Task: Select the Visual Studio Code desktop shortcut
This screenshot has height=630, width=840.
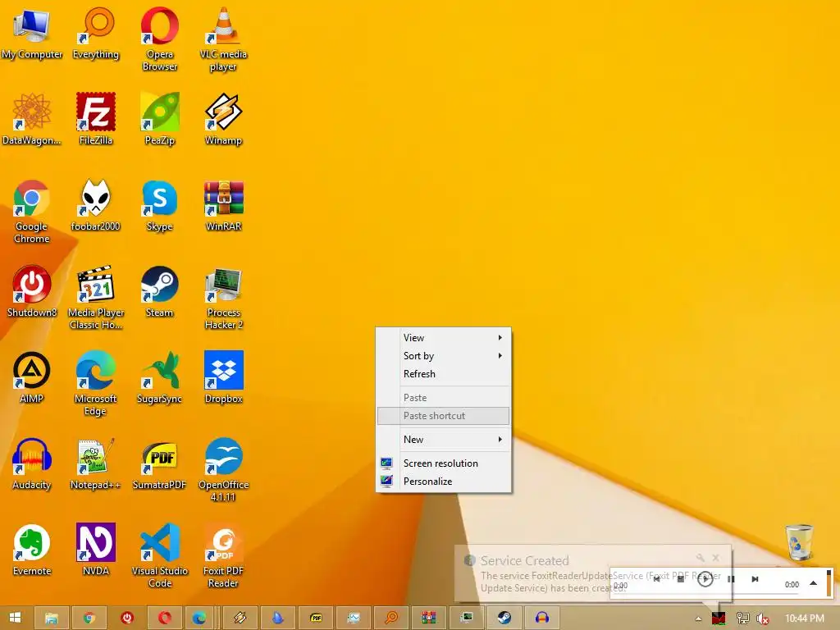Action: (x=160, y=557)
